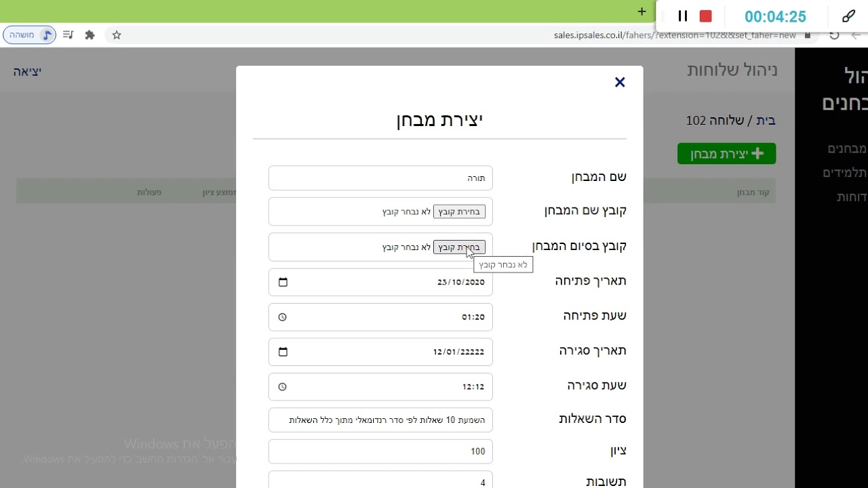The image size is (868, 488).
Task: Click the ציון field showing 100
Action: [x=380, y=451]
